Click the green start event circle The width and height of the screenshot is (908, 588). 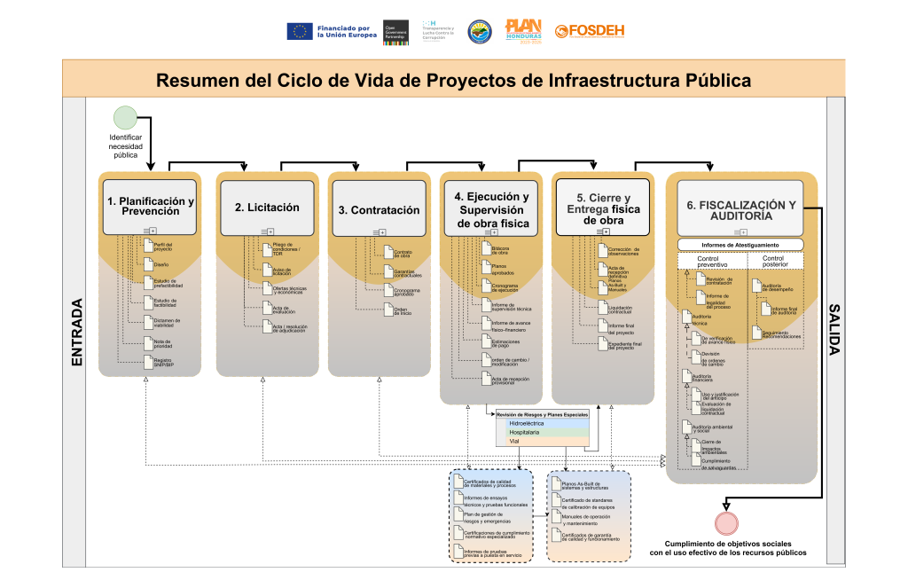pos(125,118)
